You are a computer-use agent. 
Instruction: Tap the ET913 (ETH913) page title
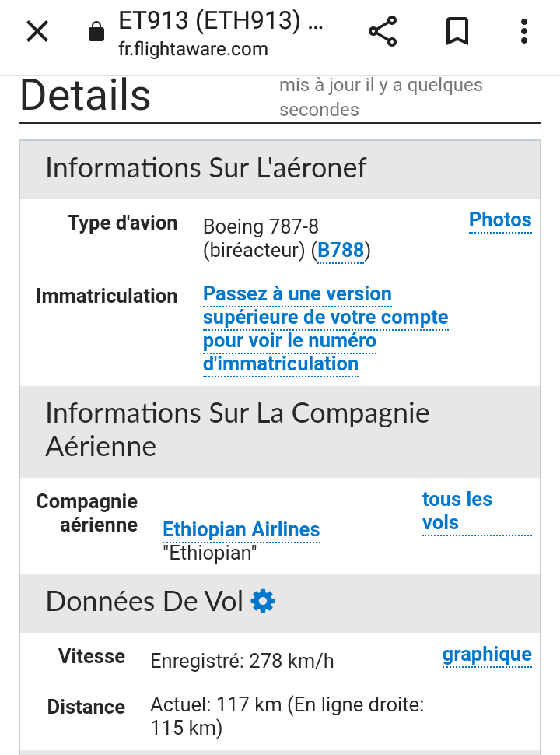[x=221, y=20]
